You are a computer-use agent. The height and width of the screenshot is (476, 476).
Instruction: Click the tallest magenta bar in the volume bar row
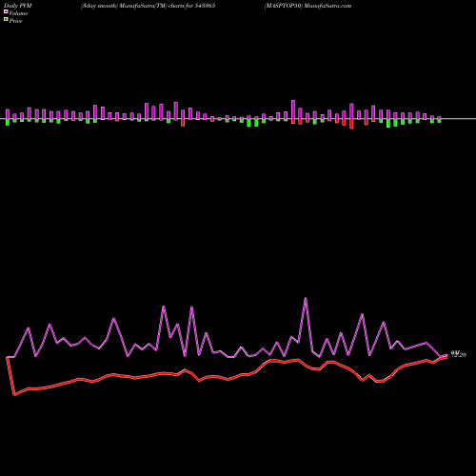(x=293, y=109)
